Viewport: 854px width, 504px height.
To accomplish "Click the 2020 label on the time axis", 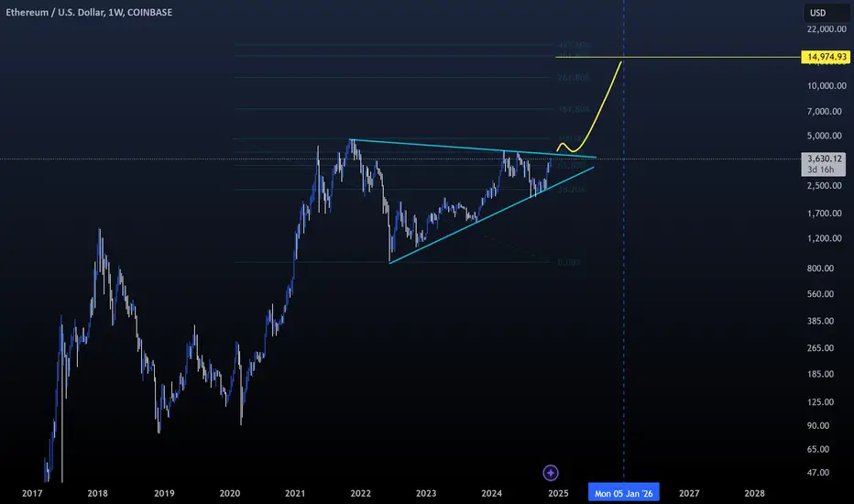I will pos(229,493).
